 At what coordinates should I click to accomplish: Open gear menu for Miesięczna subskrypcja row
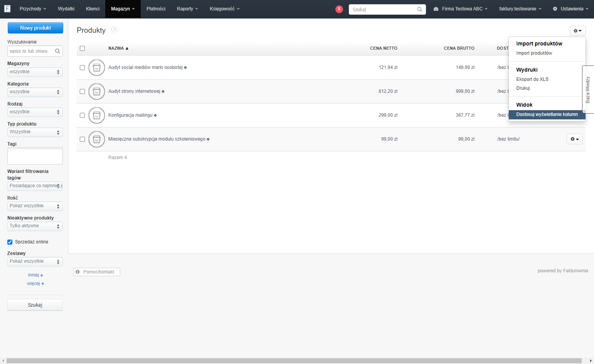(574, 139)
